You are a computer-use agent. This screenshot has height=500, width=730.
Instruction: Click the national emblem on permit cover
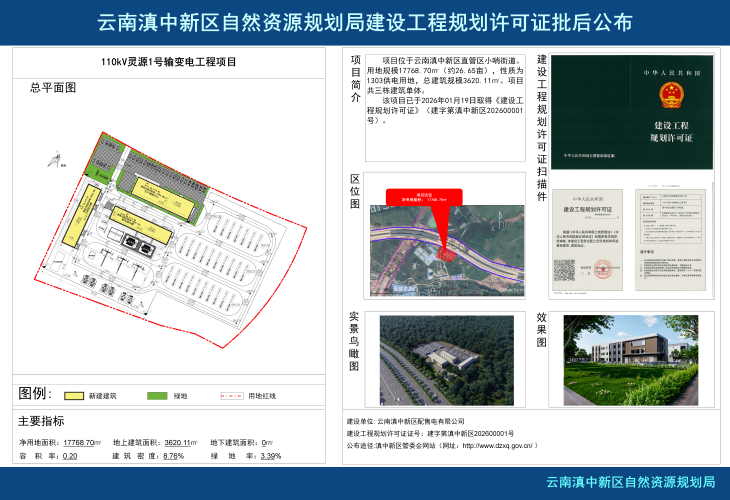pos(671,95)
